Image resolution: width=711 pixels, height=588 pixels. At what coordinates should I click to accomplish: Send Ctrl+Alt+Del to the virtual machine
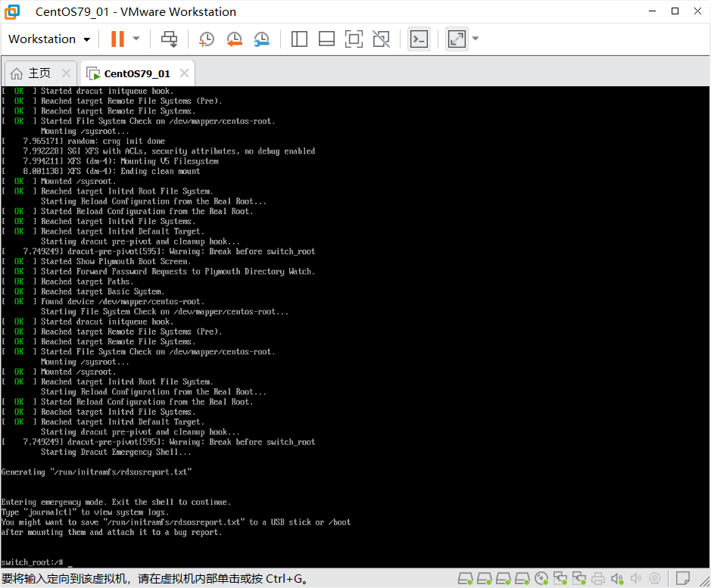coord(170,39)
